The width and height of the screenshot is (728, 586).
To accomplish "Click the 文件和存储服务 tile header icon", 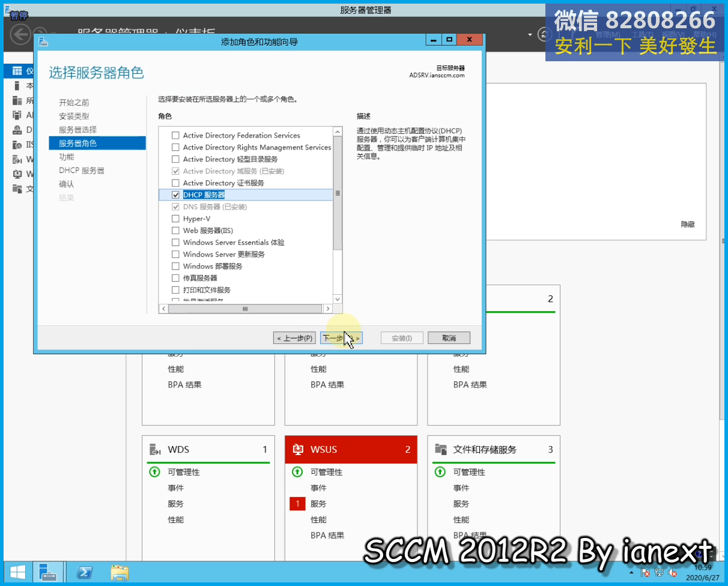I will 441,449.
